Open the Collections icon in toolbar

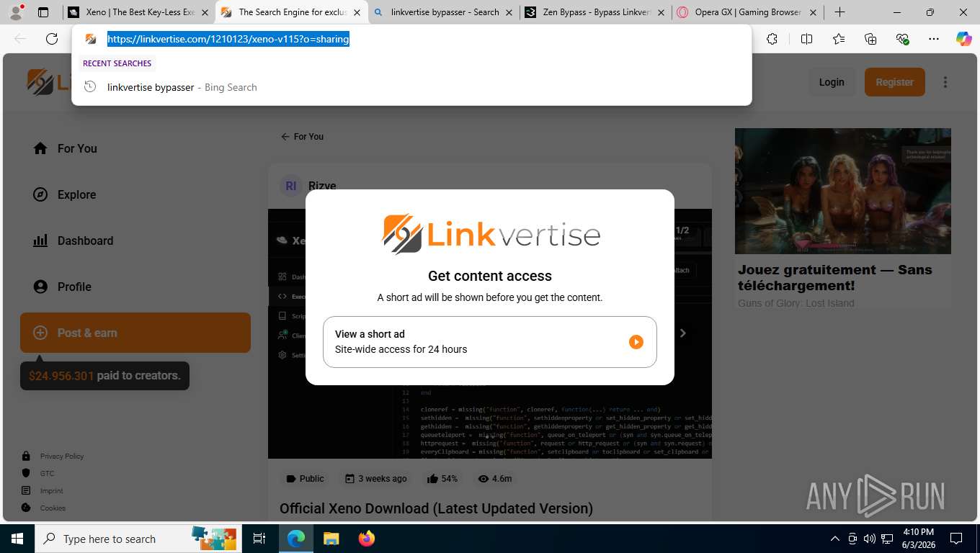tap(870, 39)
